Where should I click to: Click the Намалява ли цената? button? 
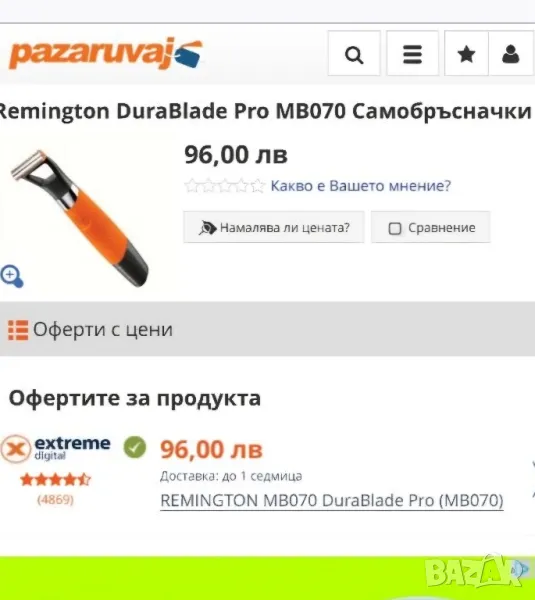[x=274, y=227]
